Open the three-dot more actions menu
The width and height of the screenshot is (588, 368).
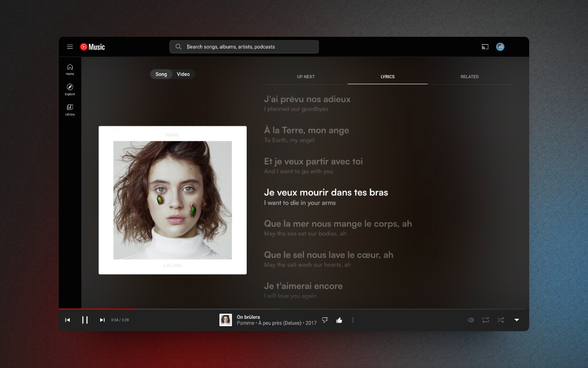353,320
